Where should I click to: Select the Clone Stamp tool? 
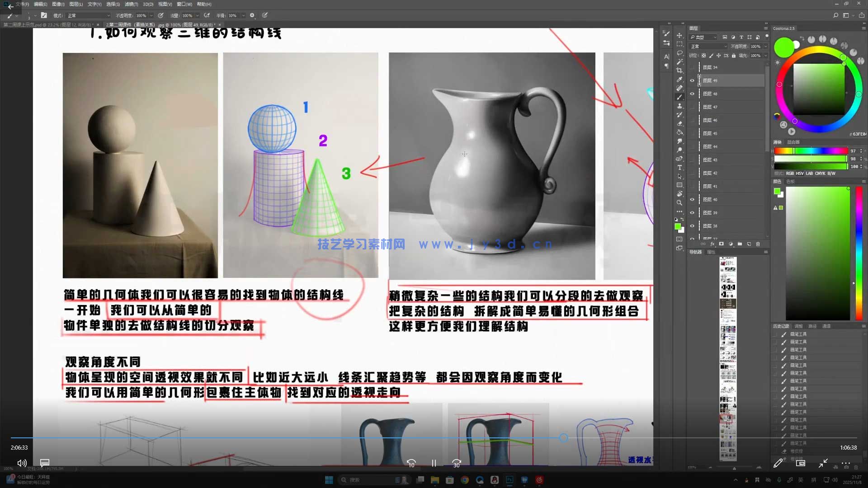679,106
